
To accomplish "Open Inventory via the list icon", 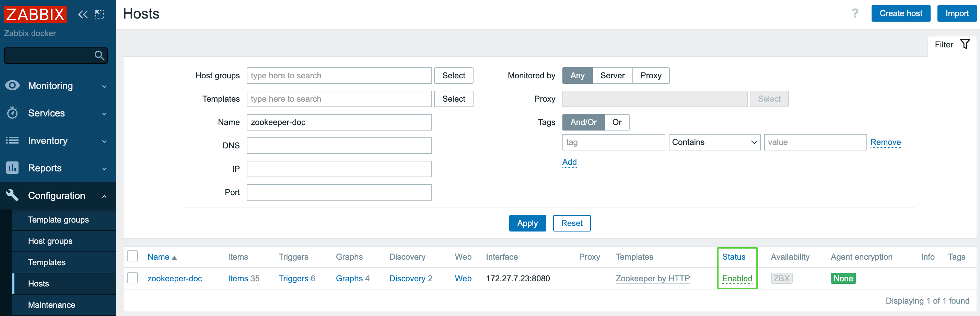I will [x=13, y=140].
